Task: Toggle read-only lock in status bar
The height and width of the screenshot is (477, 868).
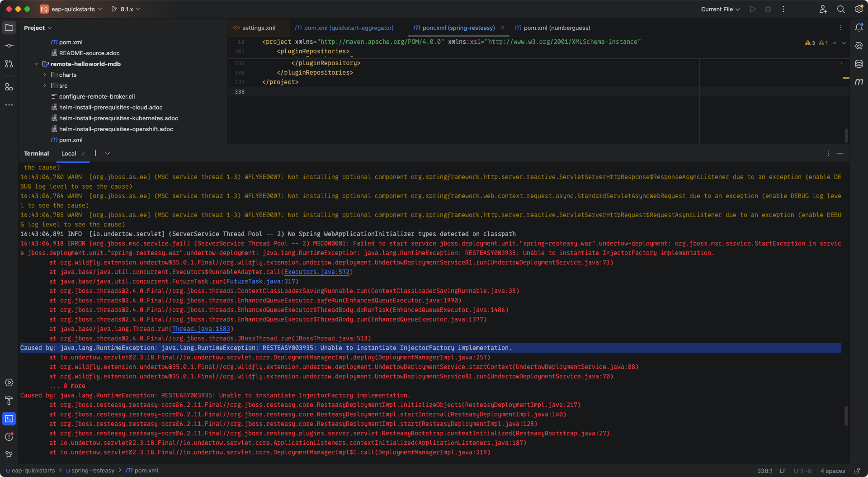Action: point(856,471)
